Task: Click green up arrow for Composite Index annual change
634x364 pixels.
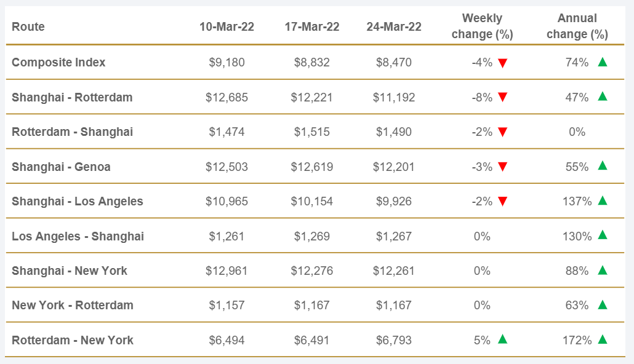Action: click(603, 61)
